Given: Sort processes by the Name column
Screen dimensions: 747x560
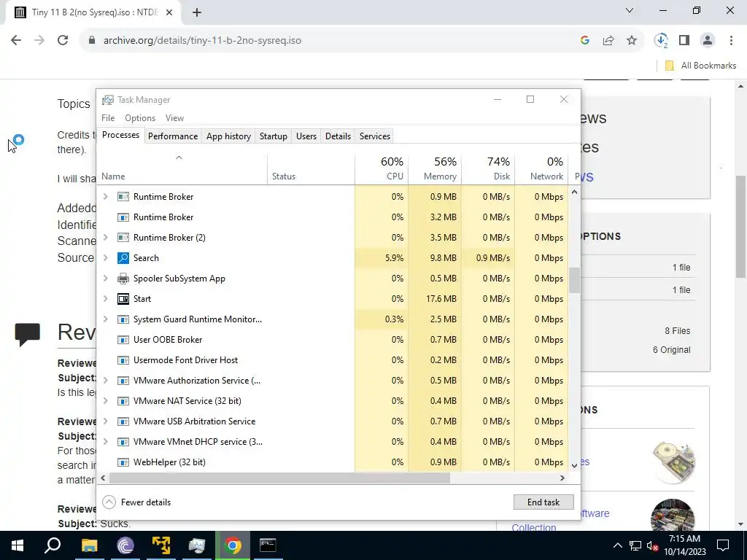Looking at the screenshot, I should [183, 169].
